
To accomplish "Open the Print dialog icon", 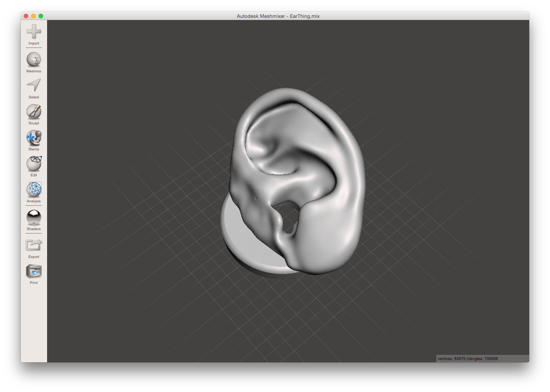I will (x=34, y=271).
